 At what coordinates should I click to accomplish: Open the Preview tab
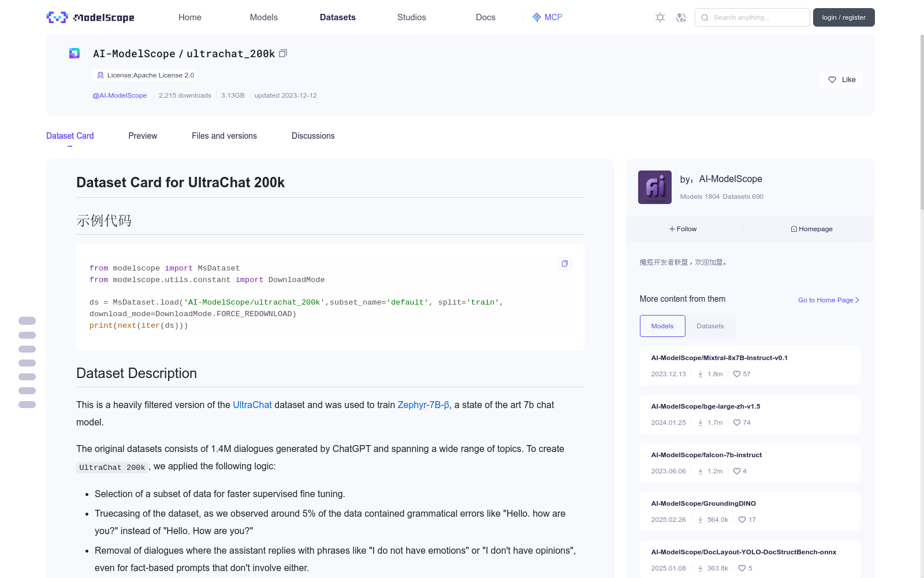143,136
